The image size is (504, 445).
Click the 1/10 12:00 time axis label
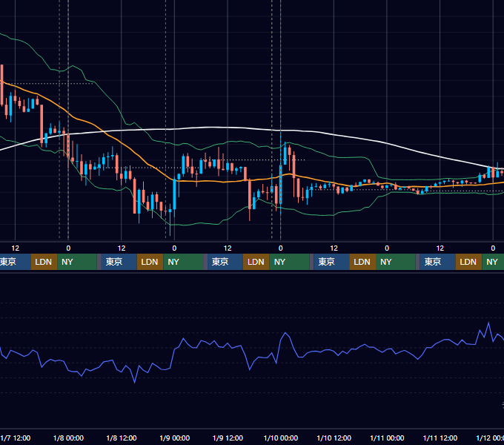[334, 438]
